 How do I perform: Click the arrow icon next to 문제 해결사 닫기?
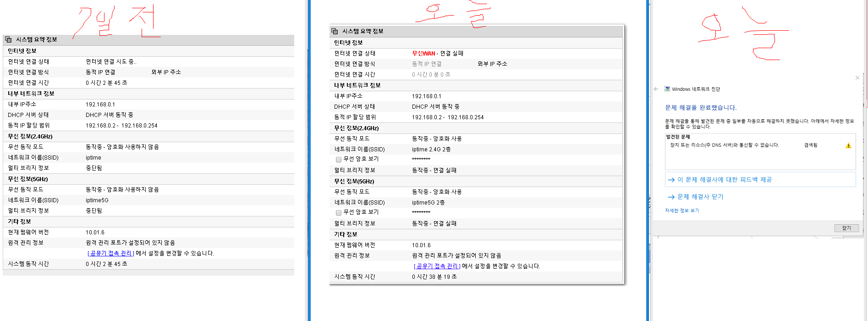pos(671,197)
